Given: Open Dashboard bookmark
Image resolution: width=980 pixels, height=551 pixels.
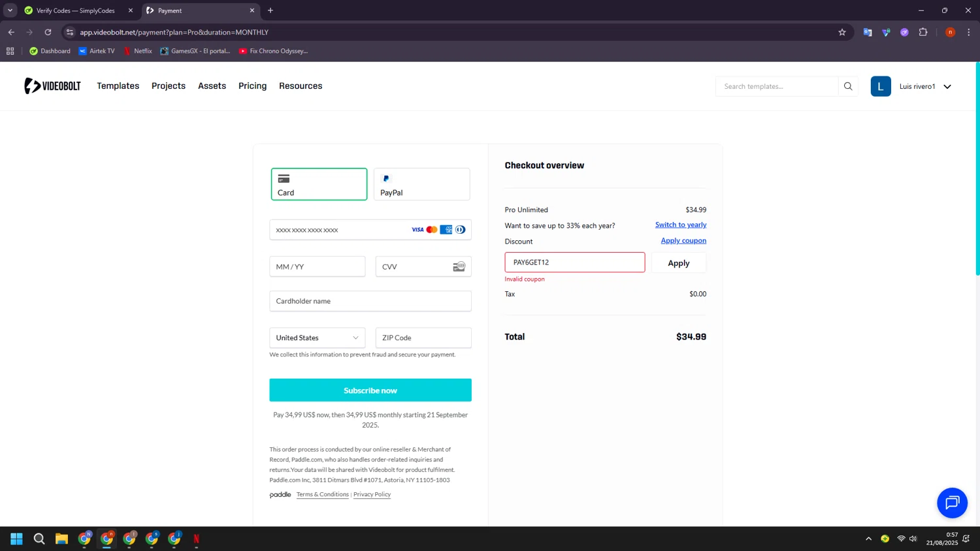Looking at the screenshot, I should pyautogui.click(x=50, y=51).
